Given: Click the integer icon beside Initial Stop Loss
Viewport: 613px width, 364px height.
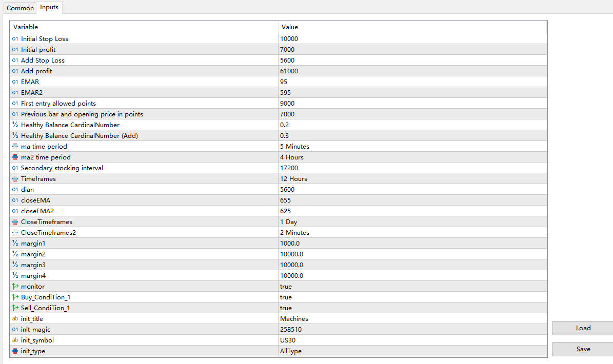Looking at the screenshot, I should [x=15, y=39].
